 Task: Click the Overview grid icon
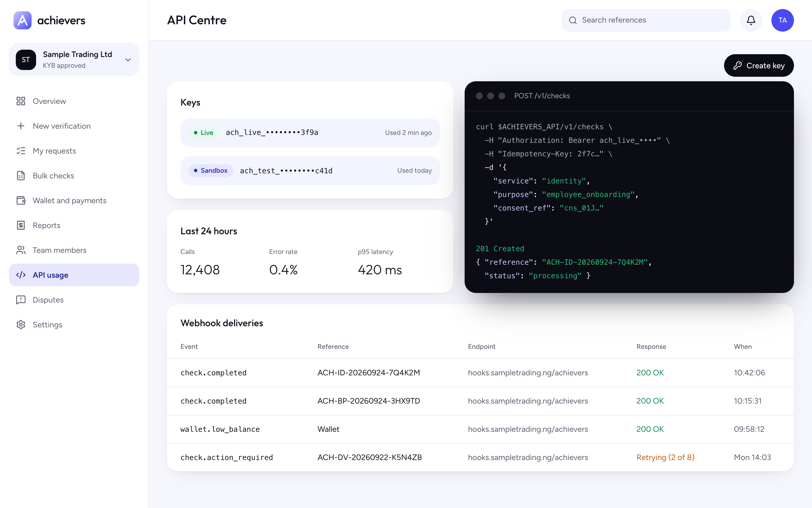21,101
